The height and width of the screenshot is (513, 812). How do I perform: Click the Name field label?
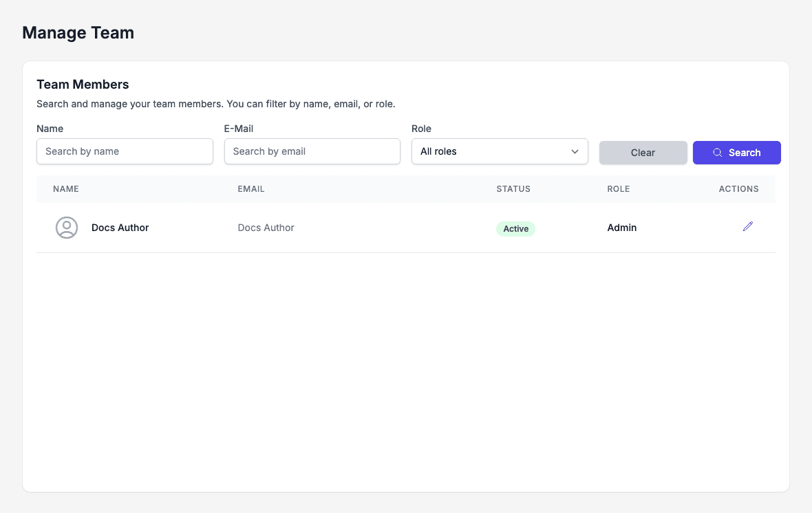tap(50, 129)
